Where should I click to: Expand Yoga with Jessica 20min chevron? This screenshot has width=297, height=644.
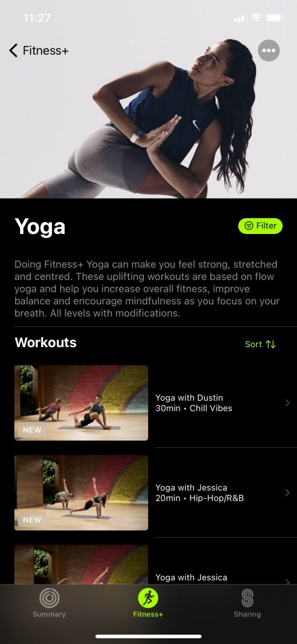pos(287,493)
